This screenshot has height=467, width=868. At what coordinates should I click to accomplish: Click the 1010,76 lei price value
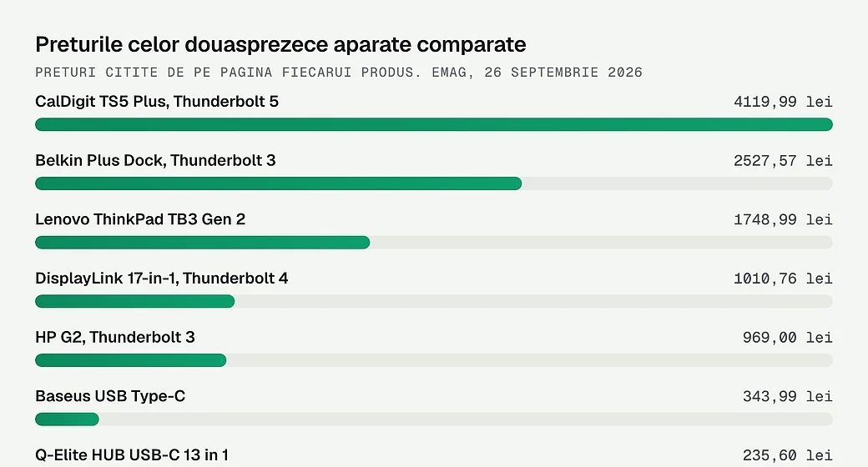coord(783,279)
